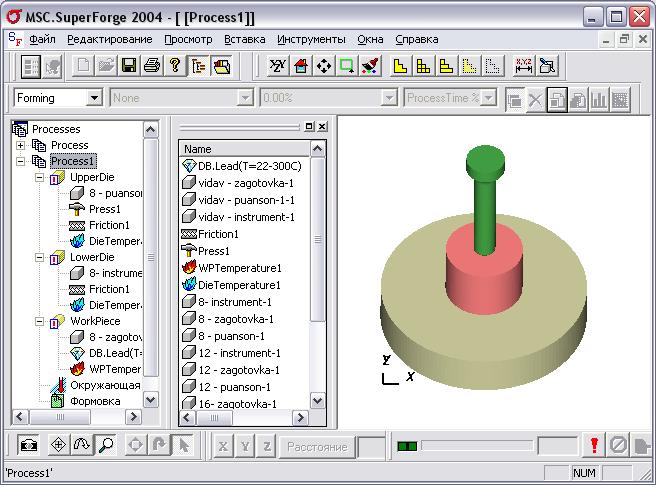Close the inventory panel with X

(322, 126)
